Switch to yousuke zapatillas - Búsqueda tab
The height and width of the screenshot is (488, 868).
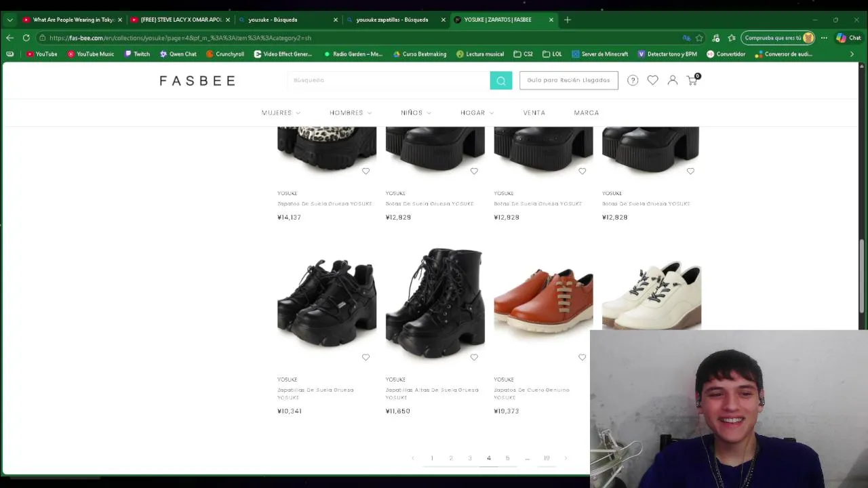[x=395, y=20]
